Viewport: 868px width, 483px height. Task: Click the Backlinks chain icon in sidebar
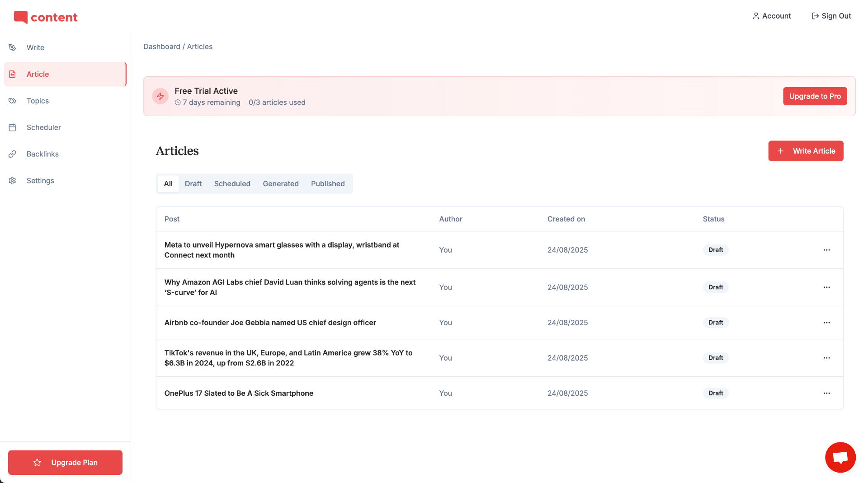point(12,154)
